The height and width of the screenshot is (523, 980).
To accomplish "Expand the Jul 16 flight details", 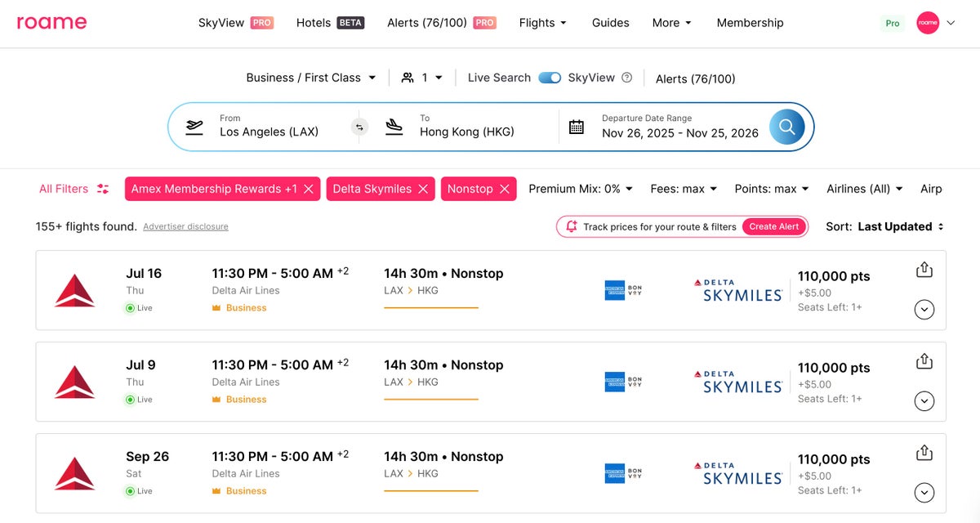I will click(924, 310).
